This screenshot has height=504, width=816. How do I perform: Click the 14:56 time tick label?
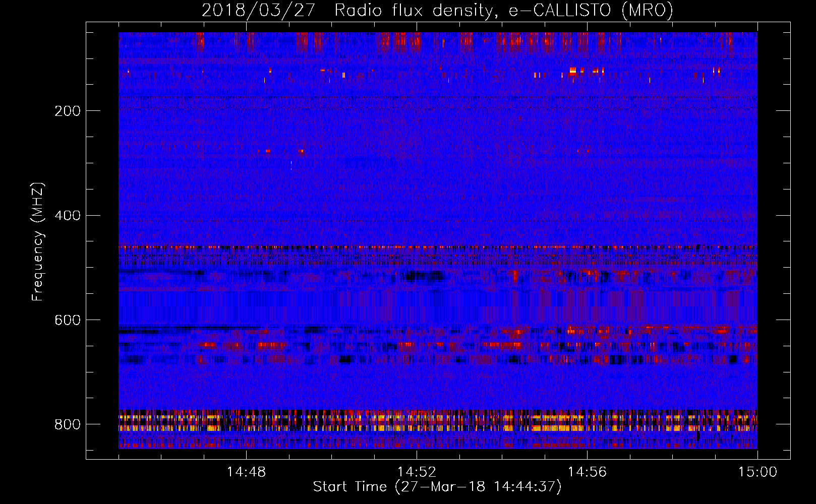[x=587, y=472]
